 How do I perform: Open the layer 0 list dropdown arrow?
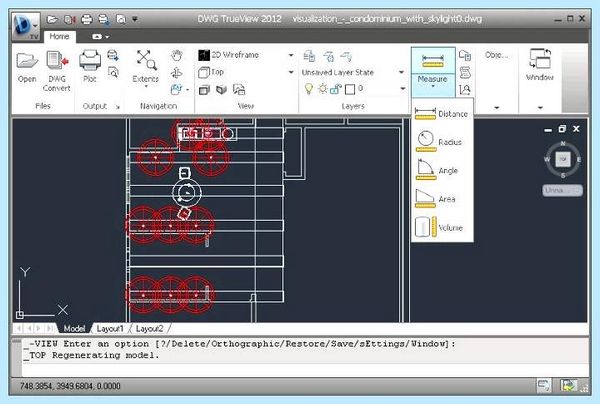coord(403,89)
